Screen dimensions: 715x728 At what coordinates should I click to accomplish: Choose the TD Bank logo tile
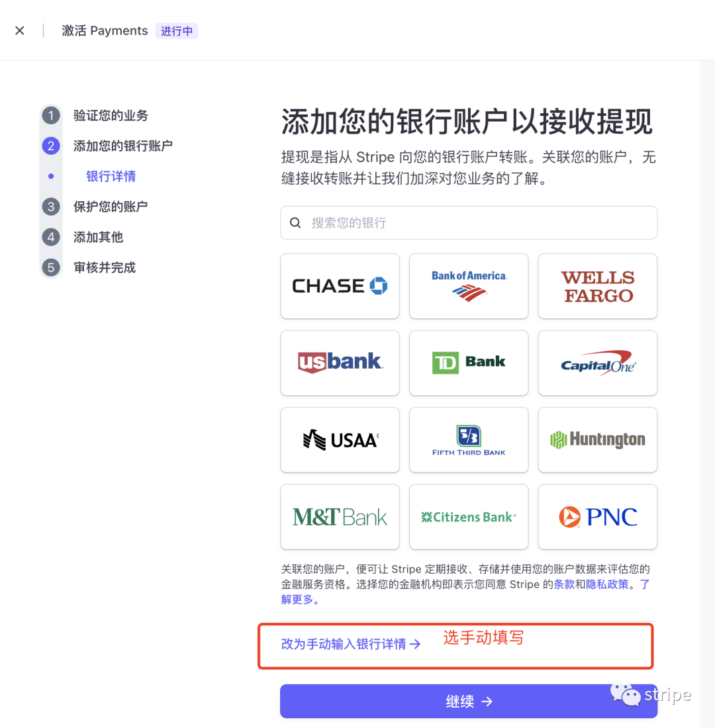click(468, 363)
